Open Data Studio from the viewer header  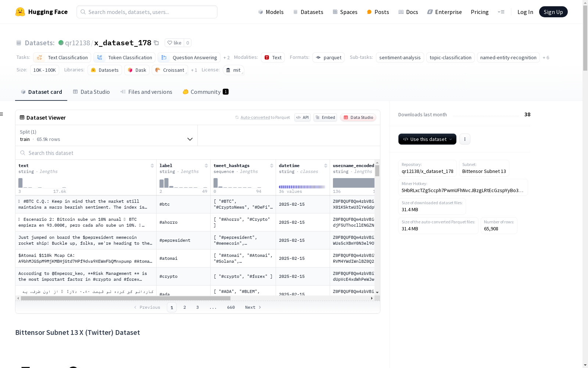[x=358, y=117]
